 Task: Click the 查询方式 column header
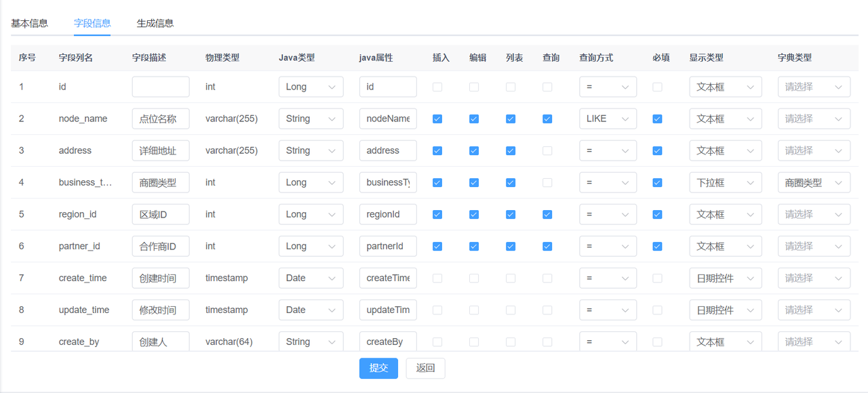[x=596, y=58]
